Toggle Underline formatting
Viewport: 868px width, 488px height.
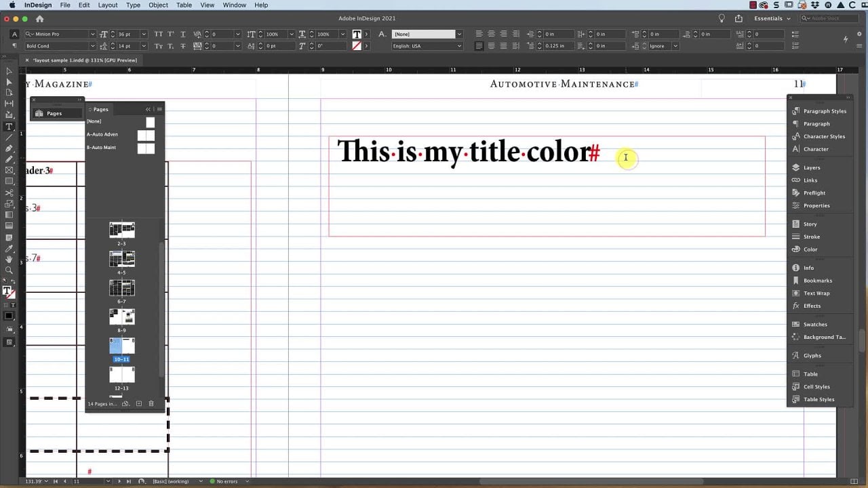[x=182, y=34]
